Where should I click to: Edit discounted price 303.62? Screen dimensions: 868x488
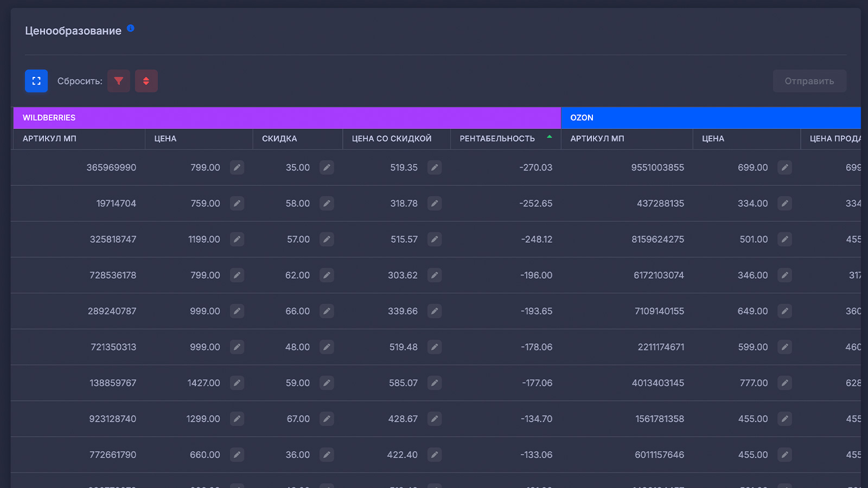tap(435, 275)
